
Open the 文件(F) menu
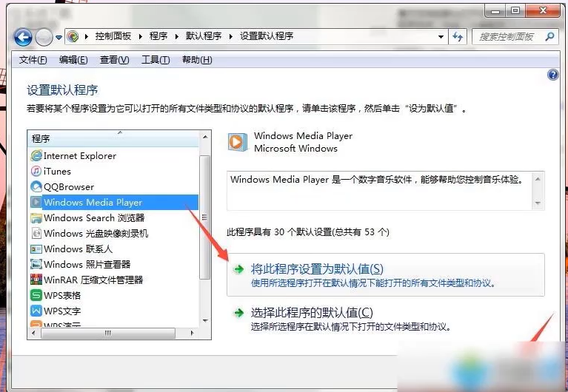(33, 60)
